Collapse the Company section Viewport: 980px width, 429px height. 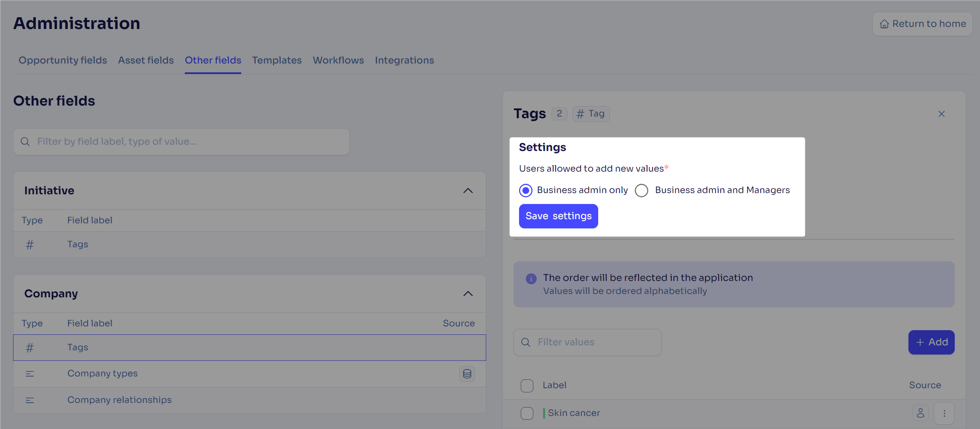[468, 294]
